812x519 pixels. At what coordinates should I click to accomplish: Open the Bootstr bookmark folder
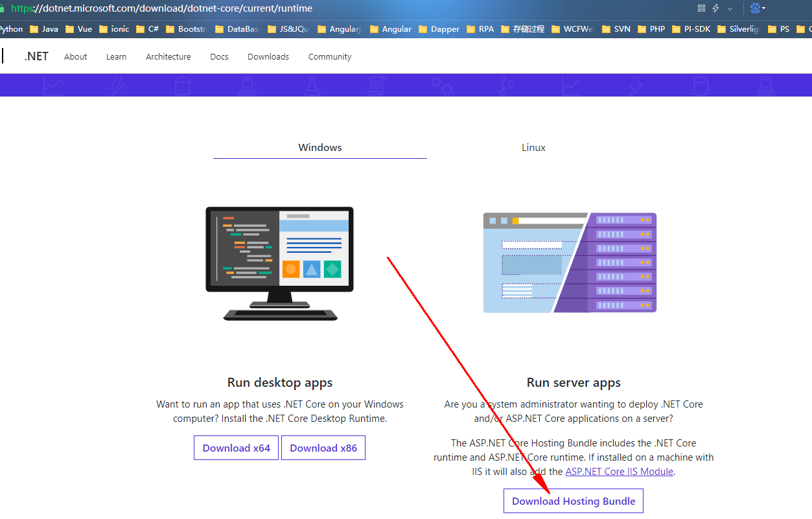[x=185, y=29]
